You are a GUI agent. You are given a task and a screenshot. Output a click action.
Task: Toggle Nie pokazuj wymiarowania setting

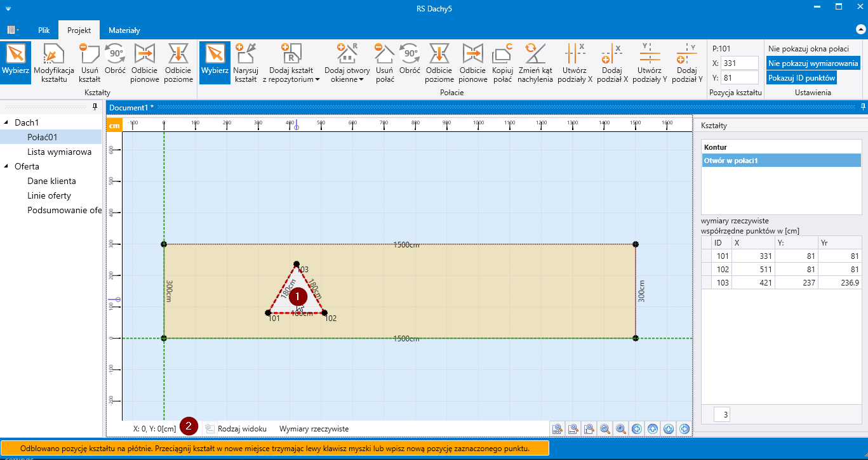point(813,63)
